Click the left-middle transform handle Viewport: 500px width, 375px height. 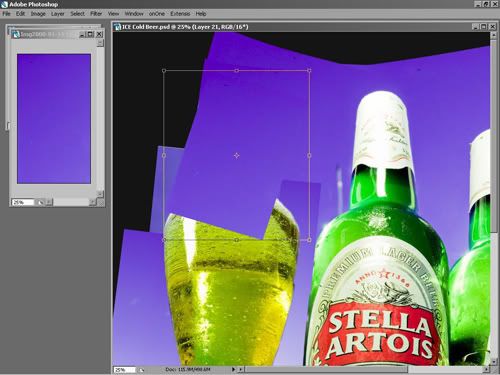pos(164,155)
